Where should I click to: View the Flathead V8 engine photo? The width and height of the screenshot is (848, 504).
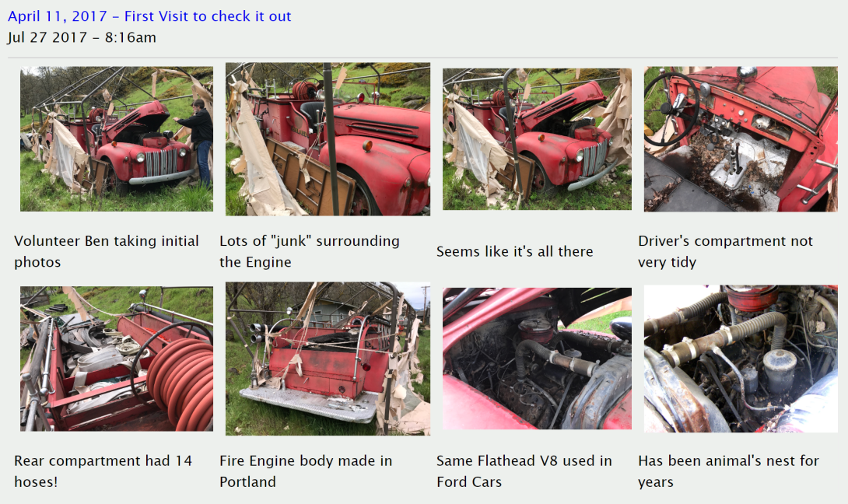[x=537, y=359]
